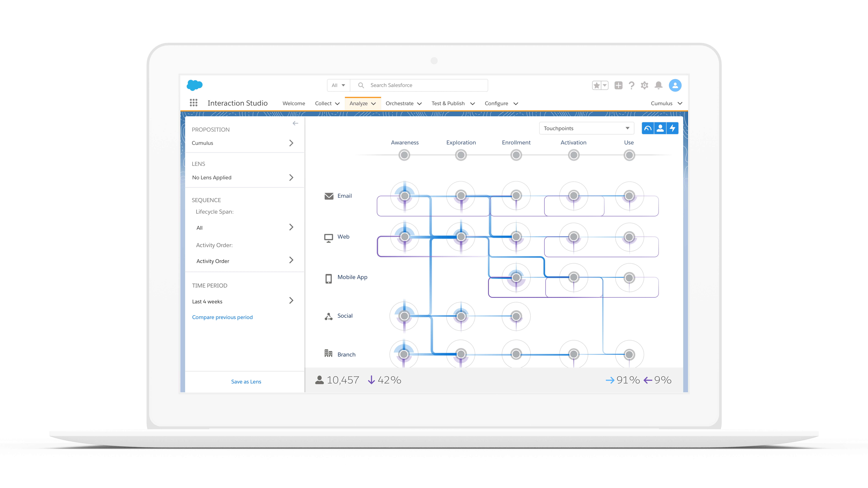Click the Enrollment stage label
Image resolution: width=868 pixels, height=488 pixels.
pos(516,142)
